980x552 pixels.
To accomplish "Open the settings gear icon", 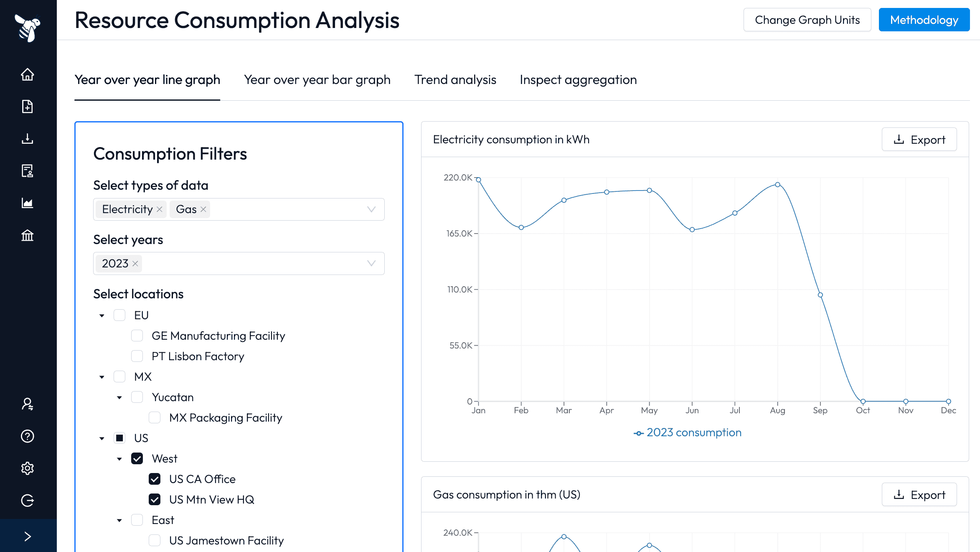I will click(28, 468).
